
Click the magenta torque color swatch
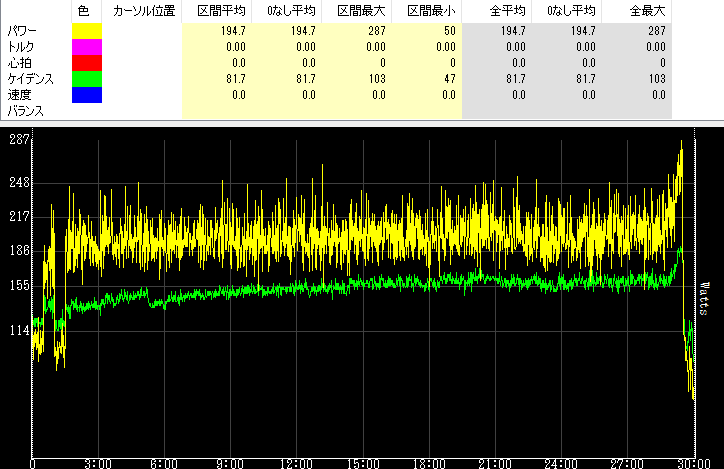pyautogui.click(x=87, y=47)
